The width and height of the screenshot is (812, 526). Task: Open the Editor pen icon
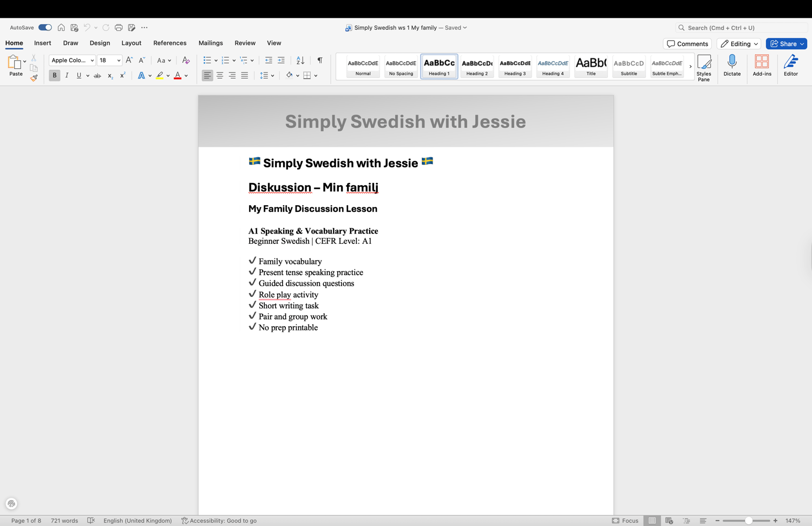tap(790, 66)
